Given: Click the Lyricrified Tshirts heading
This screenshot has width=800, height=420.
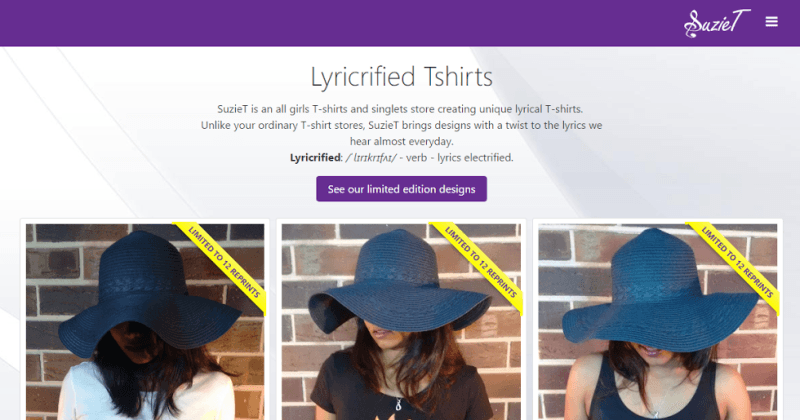Looking at the screenshot, I should 400,76.
